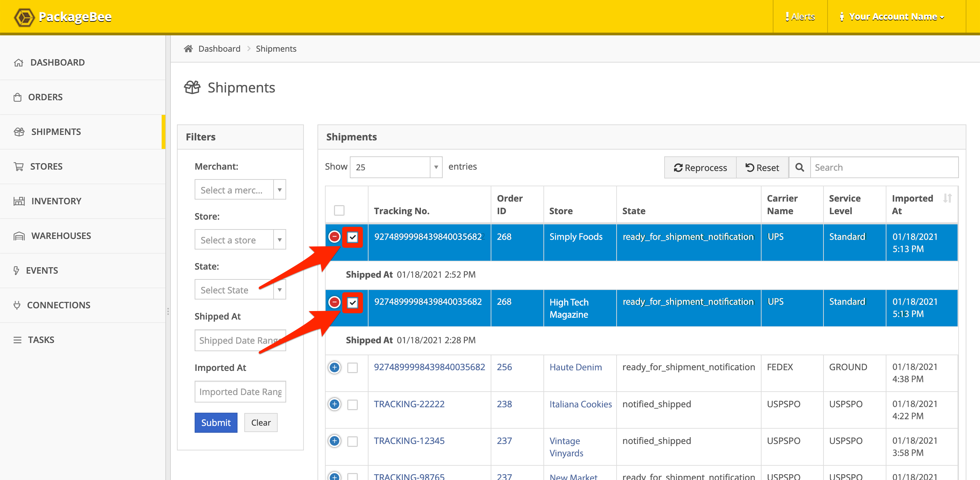Expand the Haute Denim shipment row
The height and width of the screenshot is (480, 980).
point(334,367)
